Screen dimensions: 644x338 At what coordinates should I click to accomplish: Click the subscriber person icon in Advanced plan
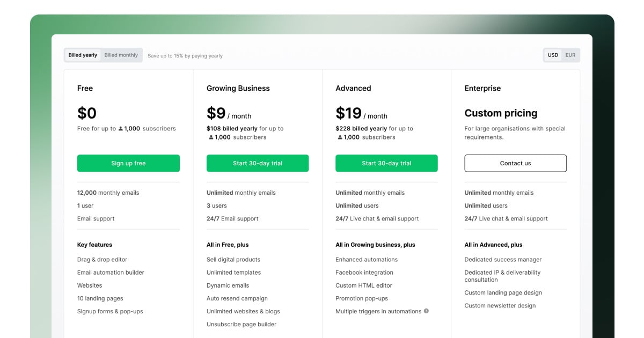click(340, 137)
